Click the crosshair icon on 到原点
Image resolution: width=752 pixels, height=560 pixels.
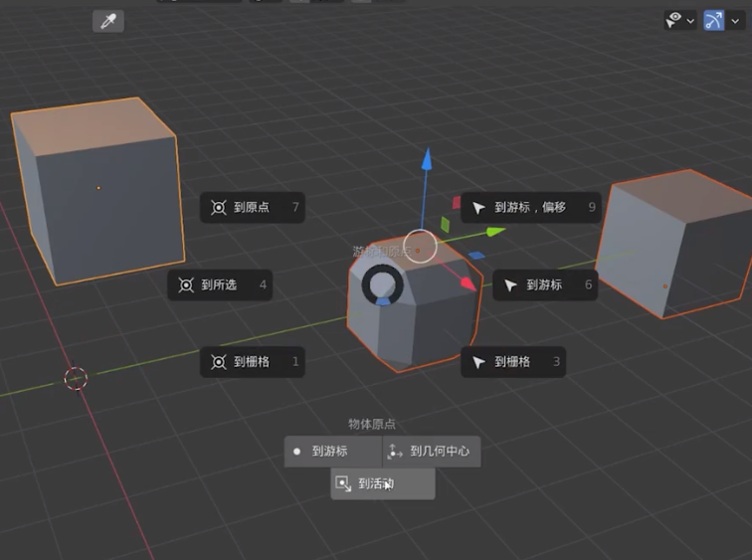219,208
